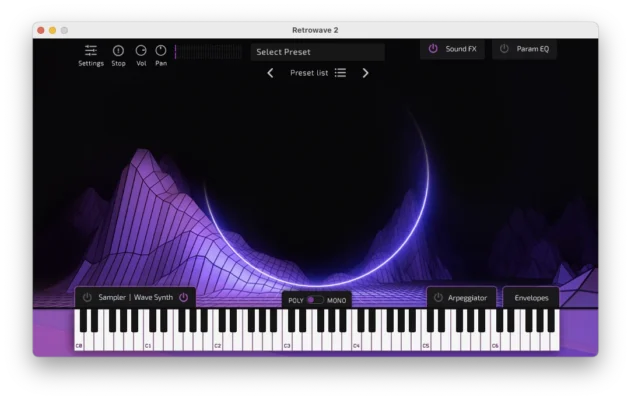Play the C3 piano key
The height and width of the screenshot is (400, 631).
point(287,341)
